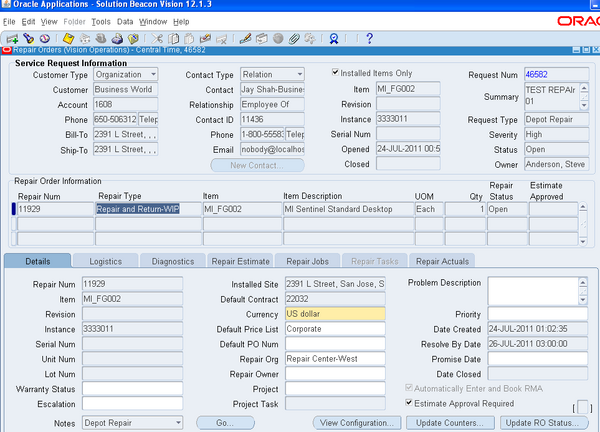The image size is (600, 432).
Task: Click the Default Price List field
Action: (x=335, y=329)
